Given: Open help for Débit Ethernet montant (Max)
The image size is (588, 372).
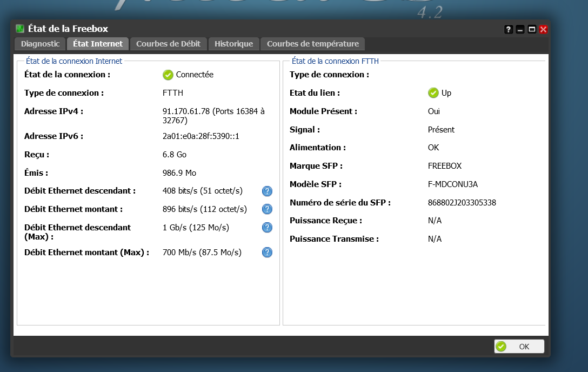Looking at the screenshot, I should pyautogui.click(x=267, y=253).
